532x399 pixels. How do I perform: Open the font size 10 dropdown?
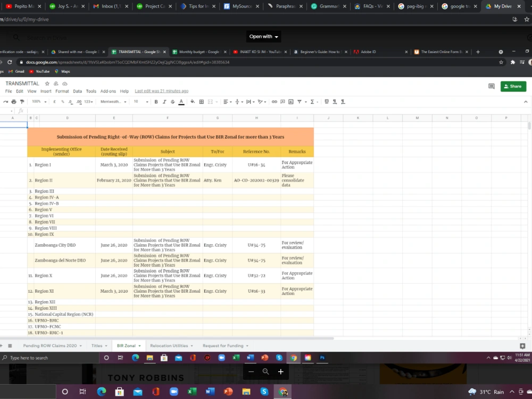point(141,102)
